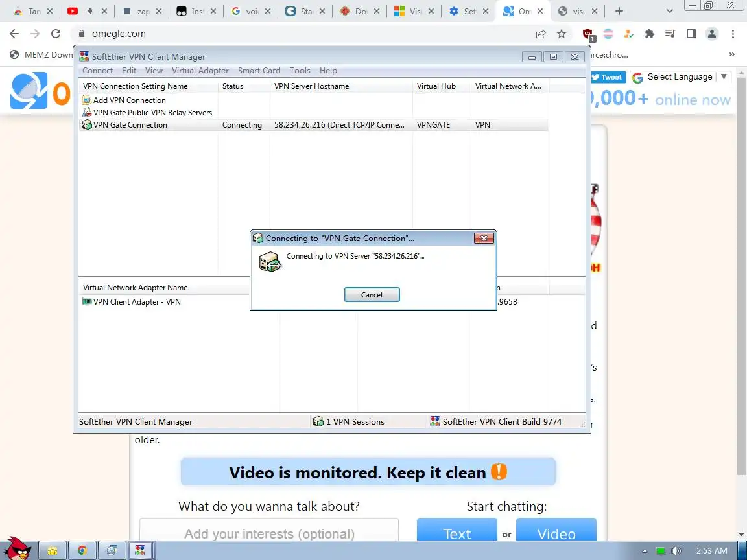The image size is (747, 560).
Task: Click the 58.234.26.216 hostname cell
Action: [x=339, y=124]
